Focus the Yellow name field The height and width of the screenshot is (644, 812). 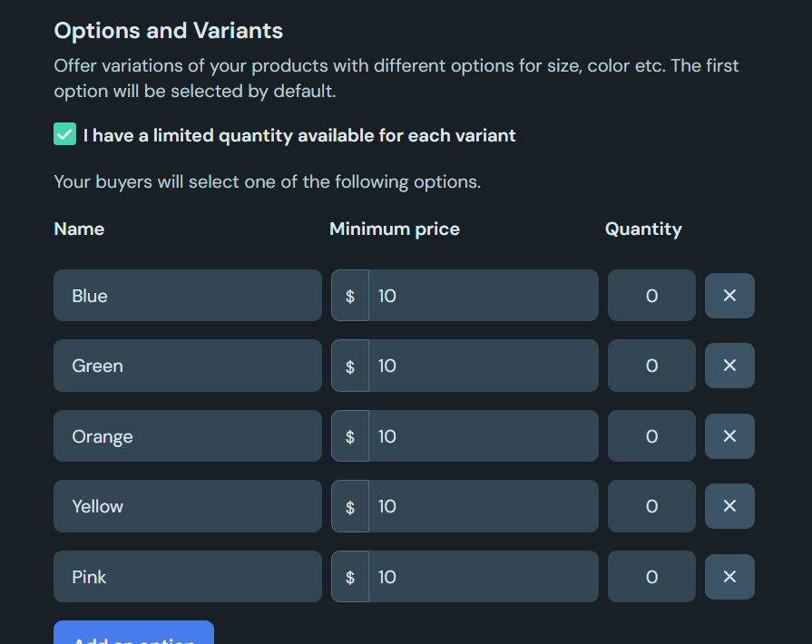(188, 506)
